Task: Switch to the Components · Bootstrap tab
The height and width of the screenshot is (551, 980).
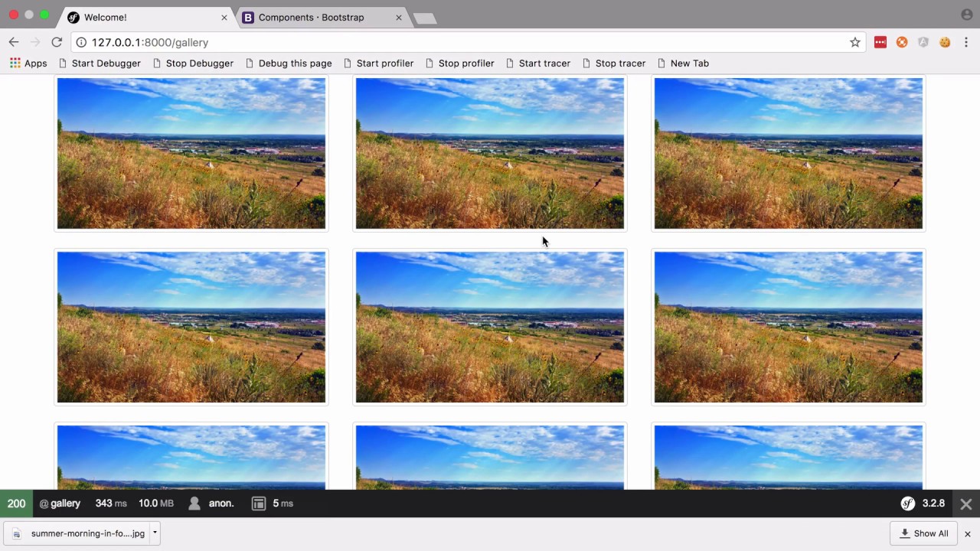Action: (322, 17)
